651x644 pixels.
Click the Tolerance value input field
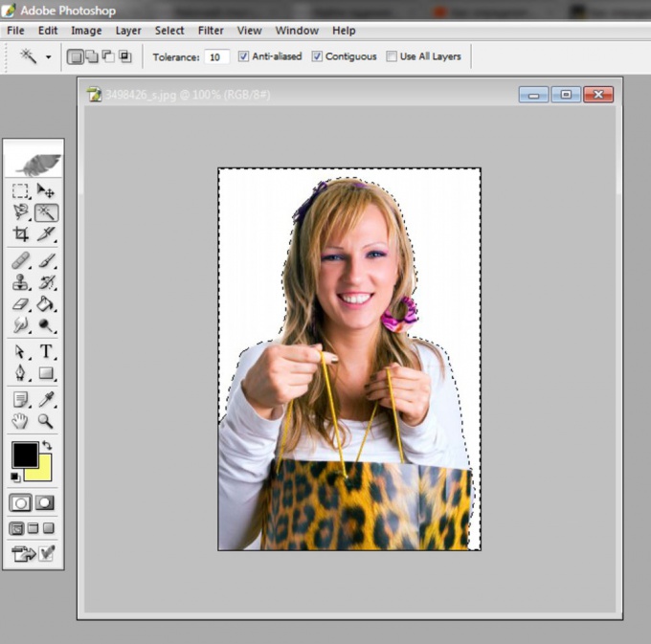pos(216,56)
